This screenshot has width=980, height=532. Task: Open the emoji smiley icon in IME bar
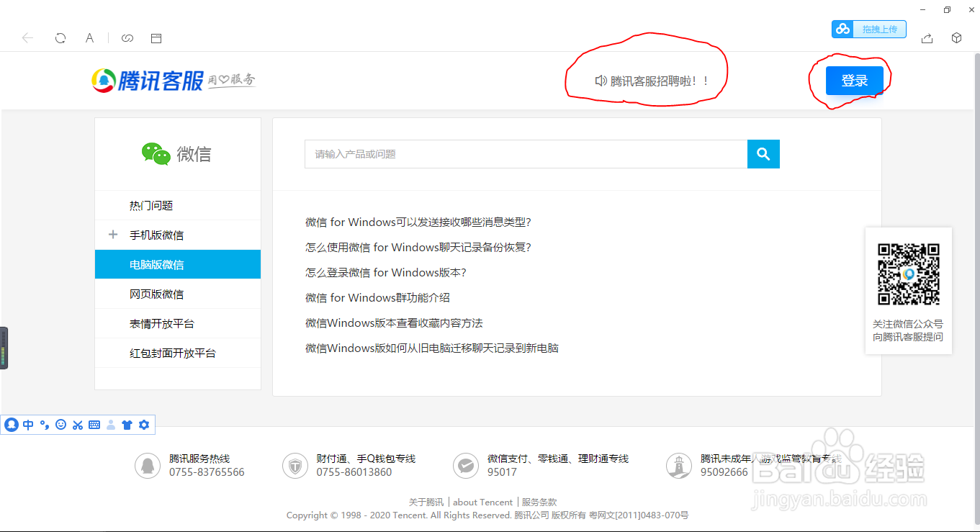tap(60, 425)
